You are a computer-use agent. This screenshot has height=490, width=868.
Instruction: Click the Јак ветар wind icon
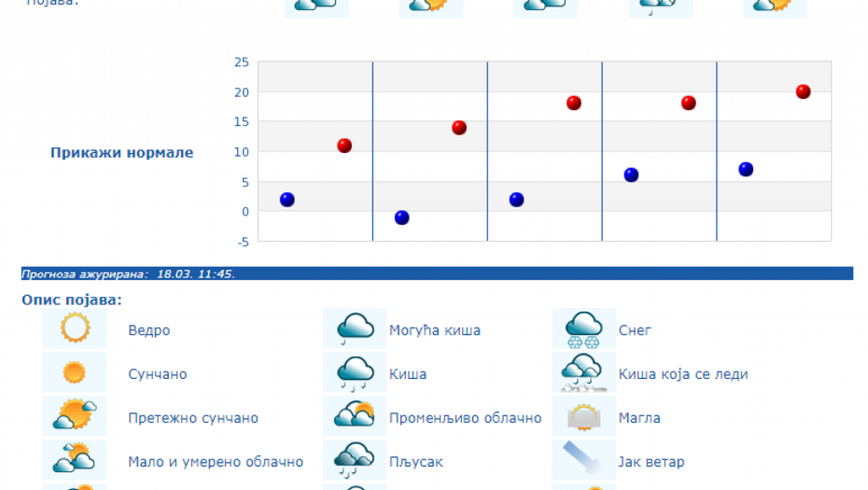(584, 461)
